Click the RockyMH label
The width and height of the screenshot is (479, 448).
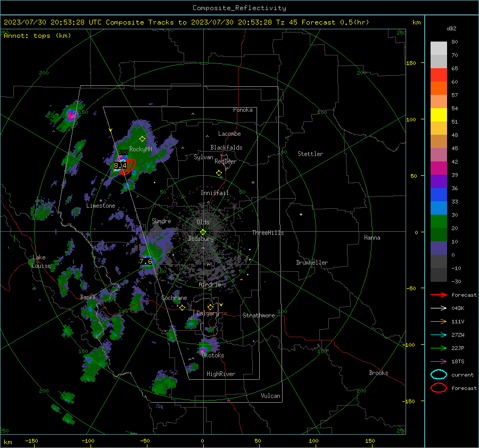141,149
